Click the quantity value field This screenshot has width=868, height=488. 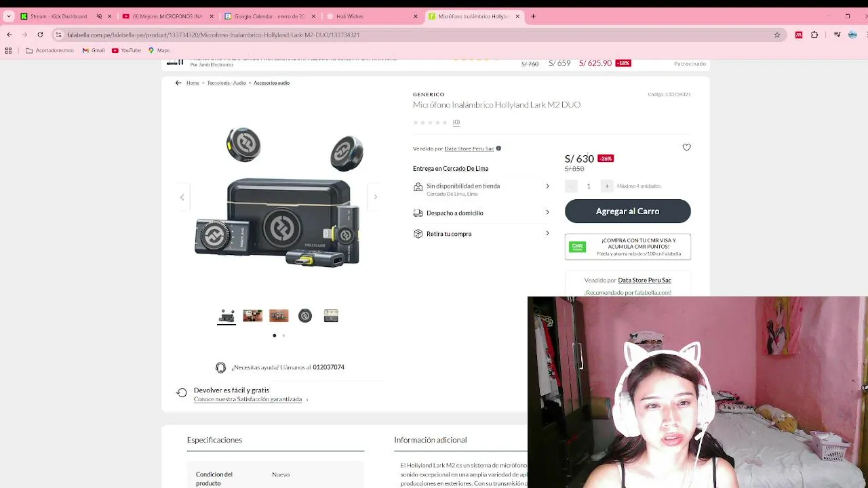tap(589, 186)
